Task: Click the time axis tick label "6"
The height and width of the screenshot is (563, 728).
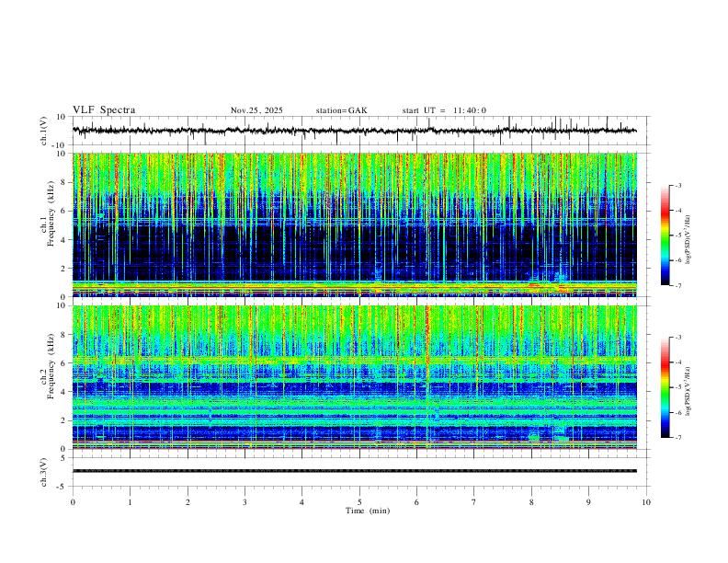Action: click(416, 502)
